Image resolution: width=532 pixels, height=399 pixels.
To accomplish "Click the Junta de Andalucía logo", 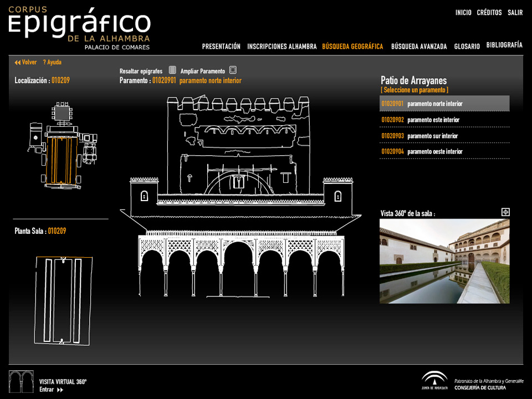I will (x=434, y=380).
